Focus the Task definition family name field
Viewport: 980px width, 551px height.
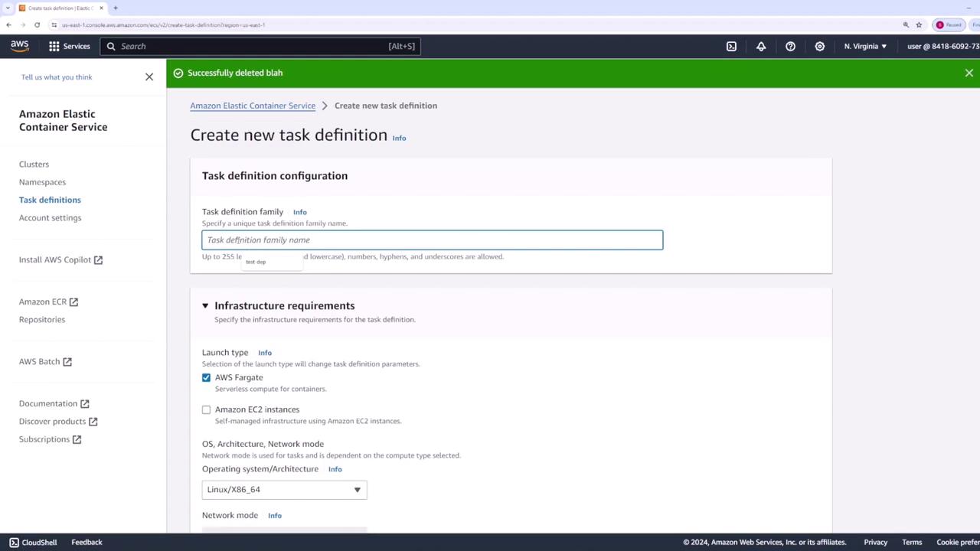(x=433, y=240)
